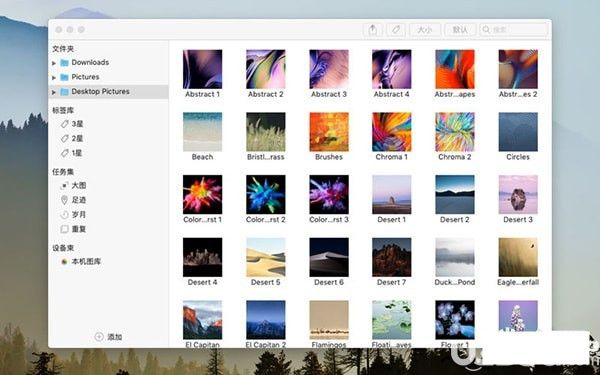Open the 重复 duplicates item
Viewport: 600px width, 375px height.
pyautogui.click(x=73, y=229)
